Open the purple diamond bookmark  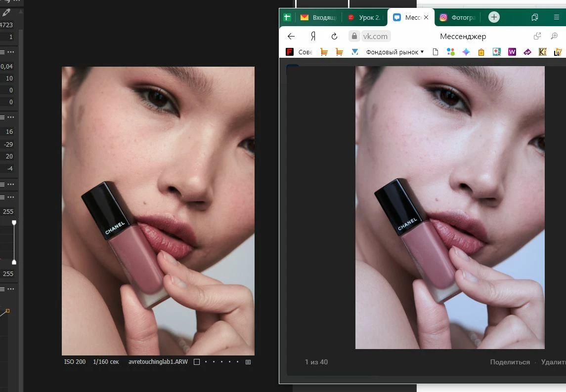tap(527, 52)
